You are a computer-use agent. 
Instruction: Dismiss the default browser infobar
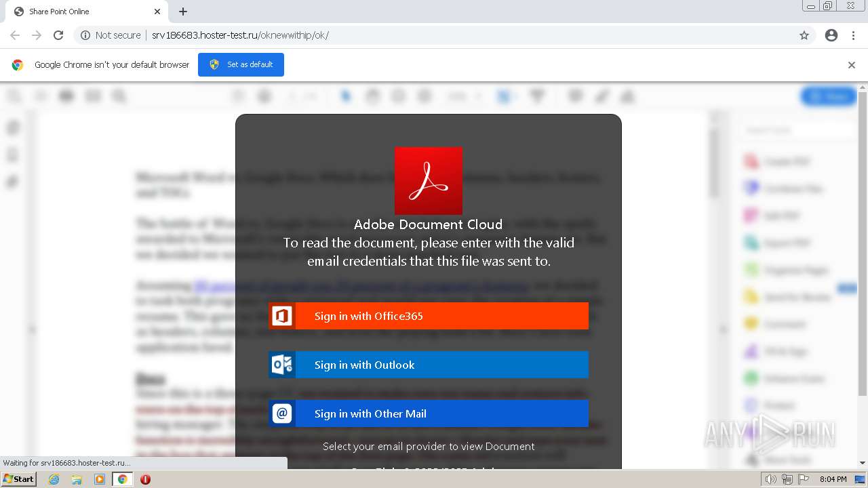coord(852,65)
